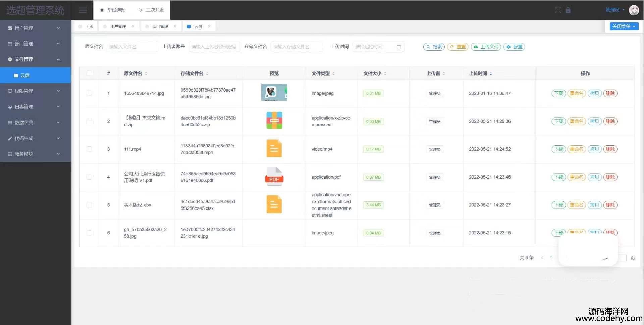Check the row 4 checkbox for the pdf file
The width and height of the screenshot is (644, 325).
[89, 177]
